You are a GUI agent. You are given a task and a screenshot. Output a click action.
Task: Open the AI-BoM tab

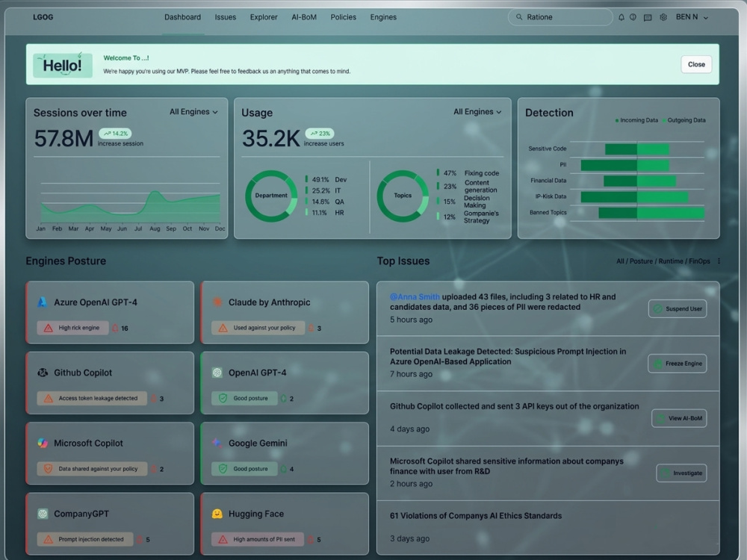[304, 17]
